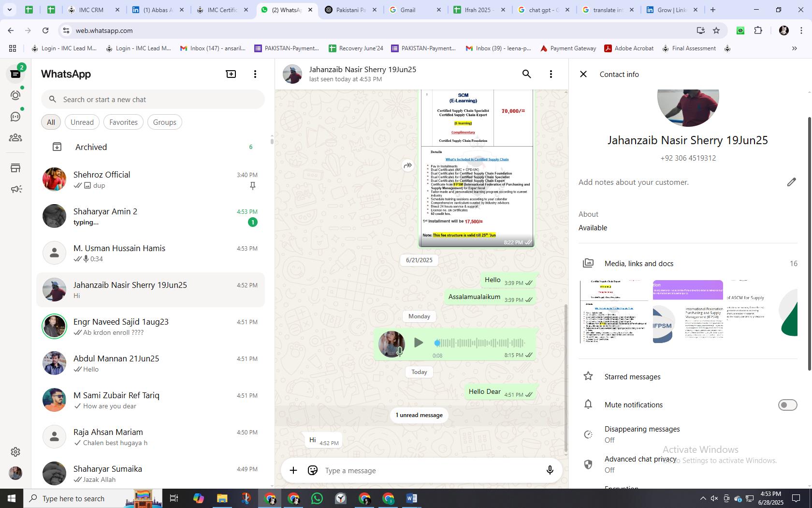Open the M Sami Zubair Ref Tariq chat
Viewport: 812px width, 508px height.
pyautogui.click(x=151, y=401)
